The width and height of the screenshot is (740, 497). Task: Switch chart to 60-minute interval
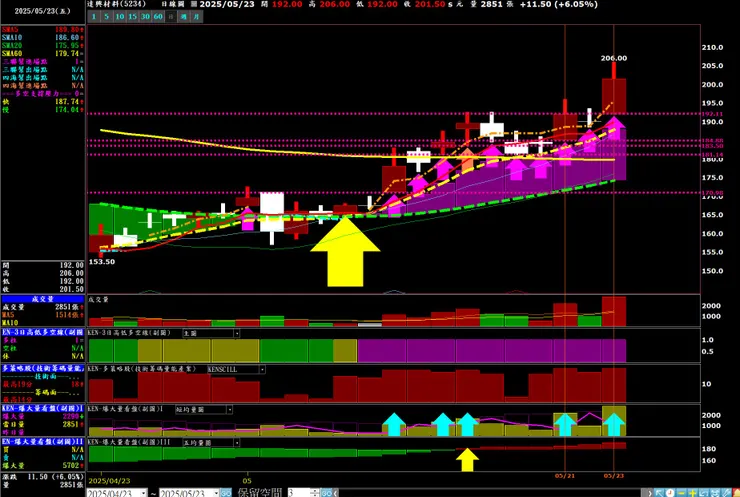[158, 17]
